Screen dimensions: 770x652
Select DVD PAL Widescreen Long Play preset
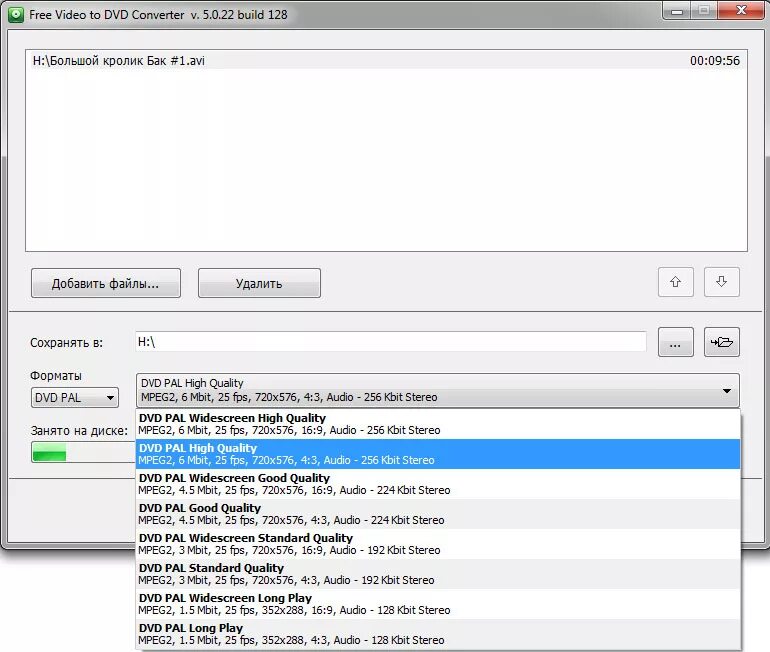click(438, 604)
